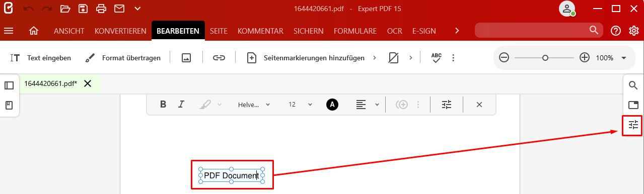Open the SICHERN tab
The image size is (644, 194).
[308, 31]
